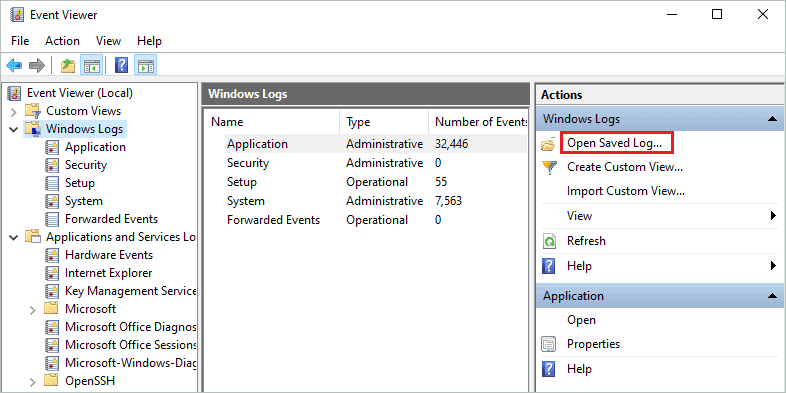Click the Internet Explorer log icon
Image resolution: width=786 pixels, height=393 pixels.
point(52,273)
